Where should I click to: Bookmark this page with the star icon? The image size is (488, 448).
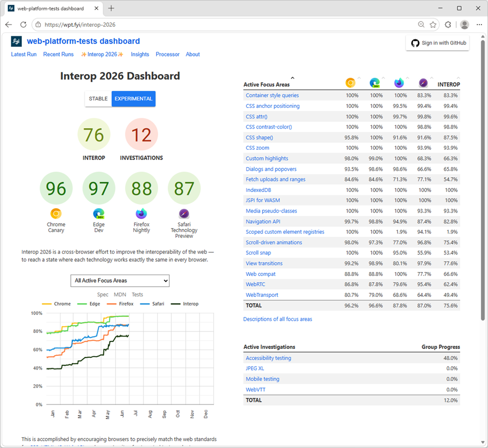(x=433, y=24)
